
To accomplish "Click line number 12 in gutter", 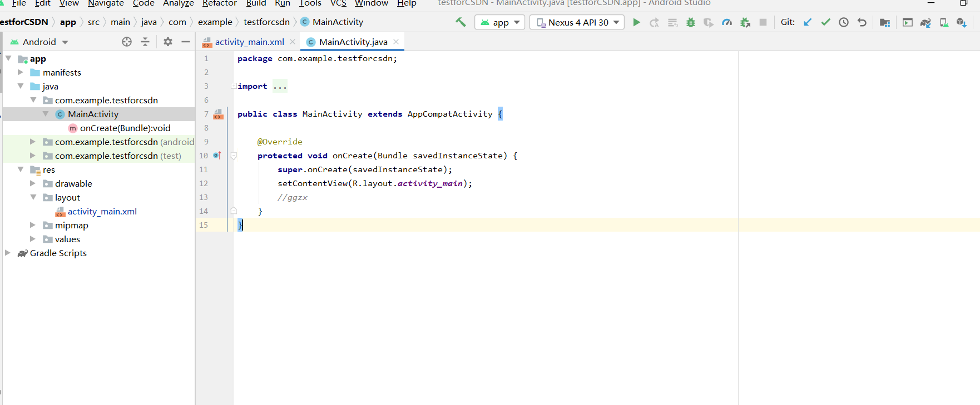I will coord(204,183).
